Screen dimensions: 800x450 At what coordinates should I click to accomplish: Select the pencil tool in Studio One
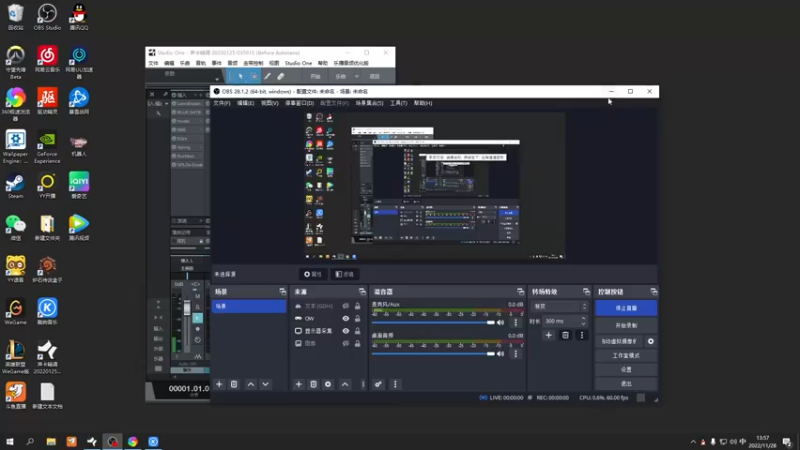tap(267, 77)
